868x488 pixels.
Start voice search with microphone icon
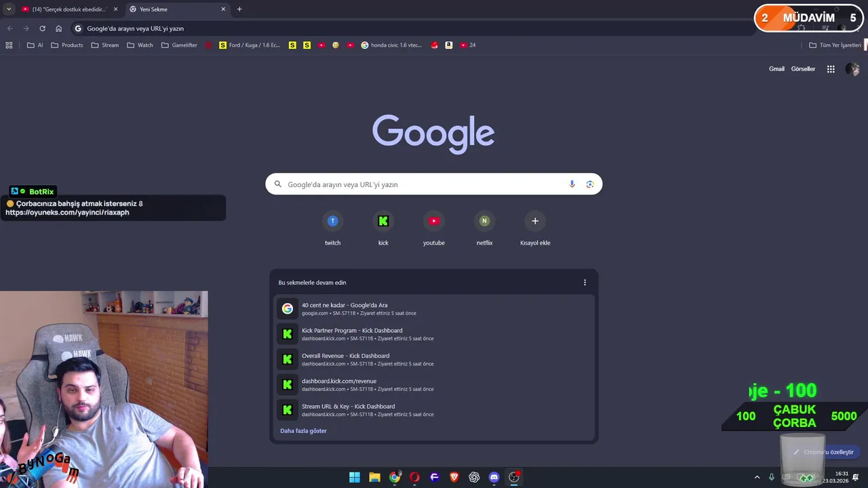pos(572,184)
